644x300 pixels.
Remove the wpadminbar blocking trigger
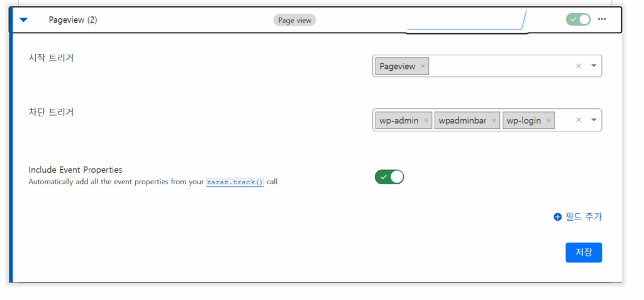click(x=494, y=120)
